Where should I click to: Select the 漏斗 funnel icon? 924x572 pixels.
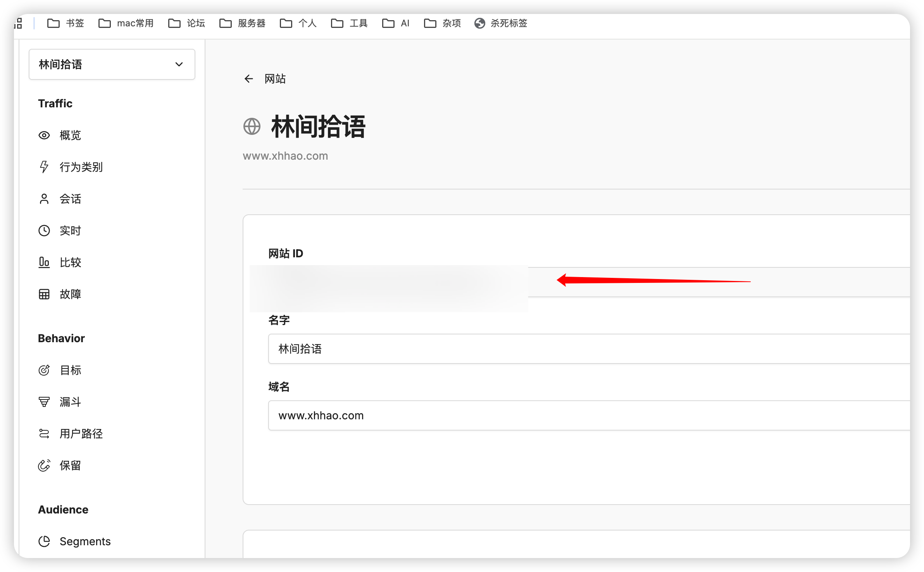(x=44, y=402)
